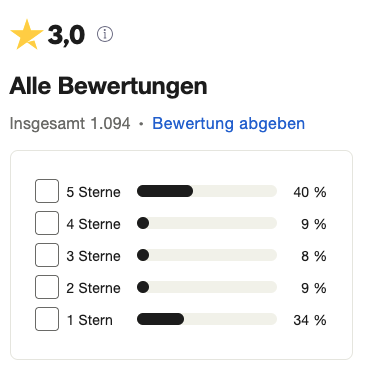The image size is (392, 372).
Task: Click the 3,0 average rating number
Action: (x=66, y=35)
